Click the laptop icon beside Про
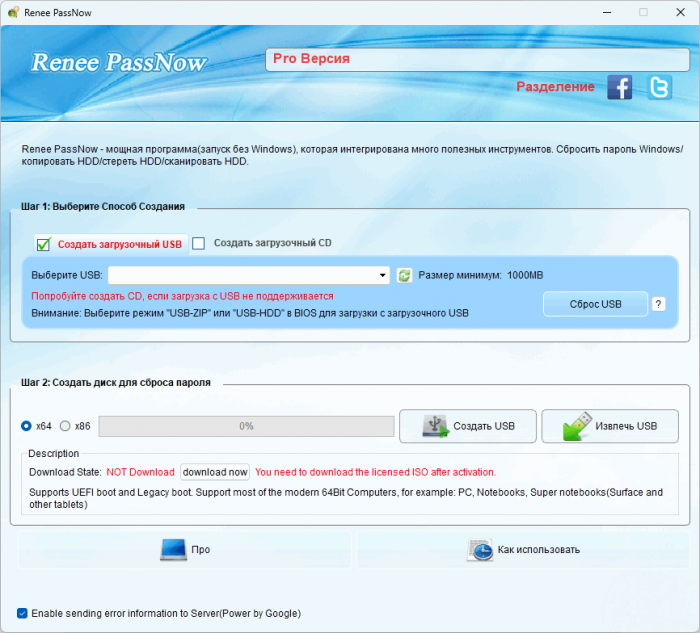 coord(173,550)
